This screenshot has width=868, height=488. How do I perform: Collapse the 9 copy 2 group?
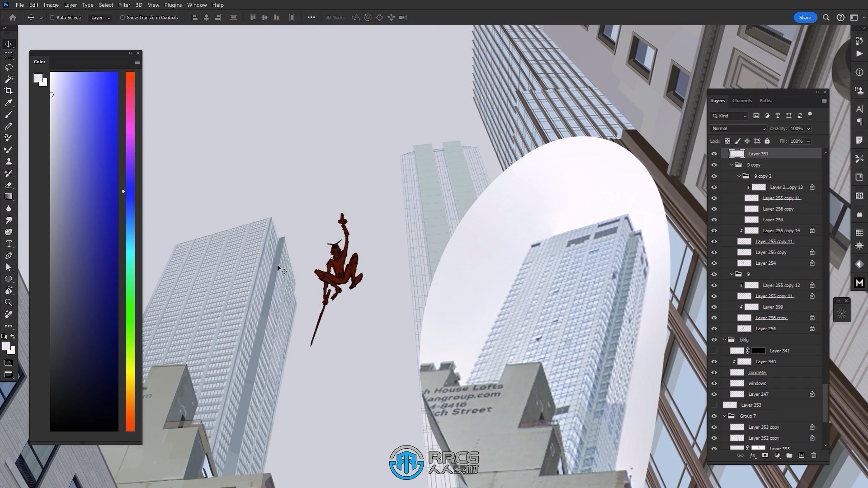[739, 176]
